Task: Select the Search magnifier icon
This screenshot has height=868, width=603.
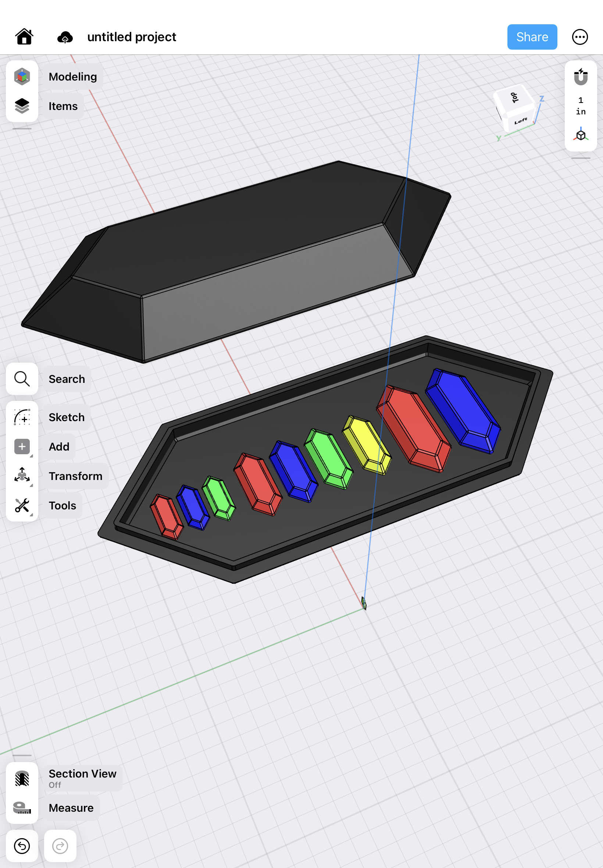Action: click(22, 378)
